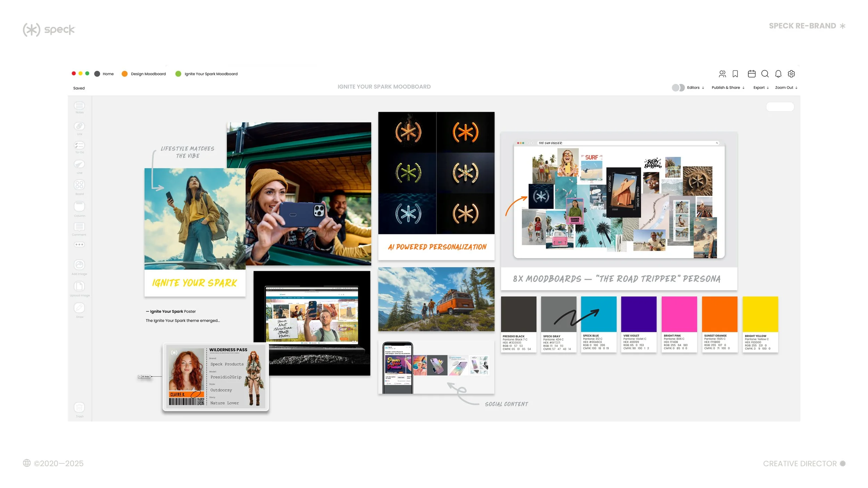Click the Trash icon
The width and height of the screenshot is (868, 488).
pos(79,407)
